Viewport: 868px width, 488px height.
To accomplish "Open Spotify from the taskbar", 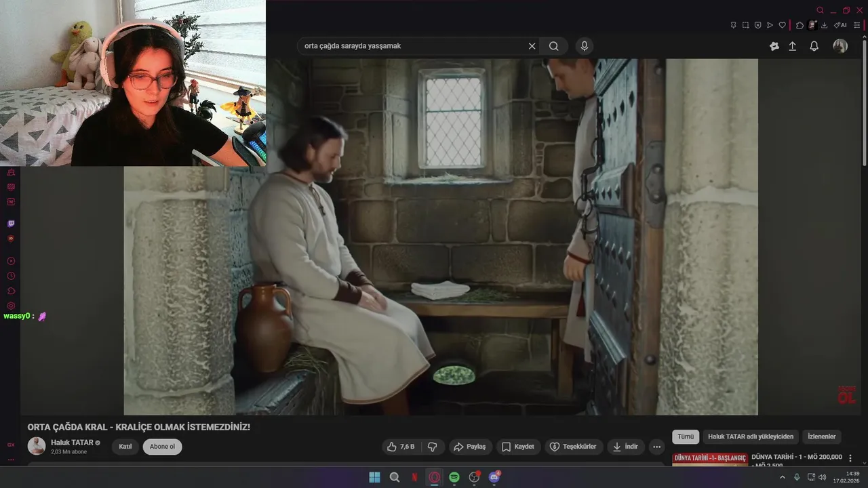I will pos(454,477).
